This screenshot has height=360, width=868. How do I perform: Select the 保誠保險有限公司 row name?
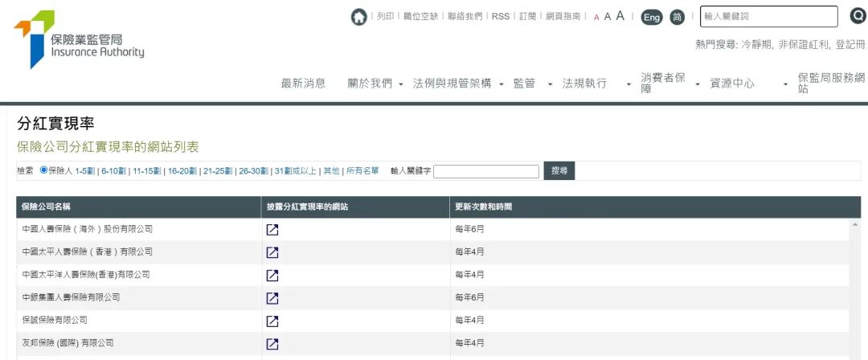[55, 320]
